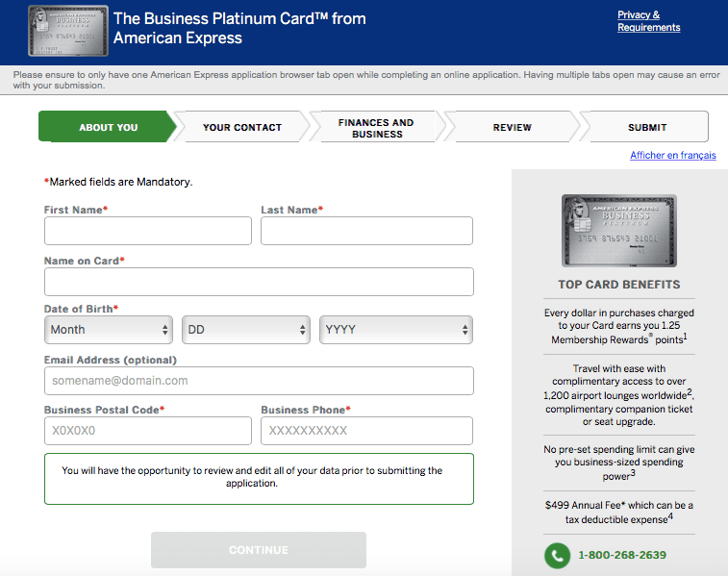Click Afficher en français link
The image size is (728, 576).
(672, 156)
